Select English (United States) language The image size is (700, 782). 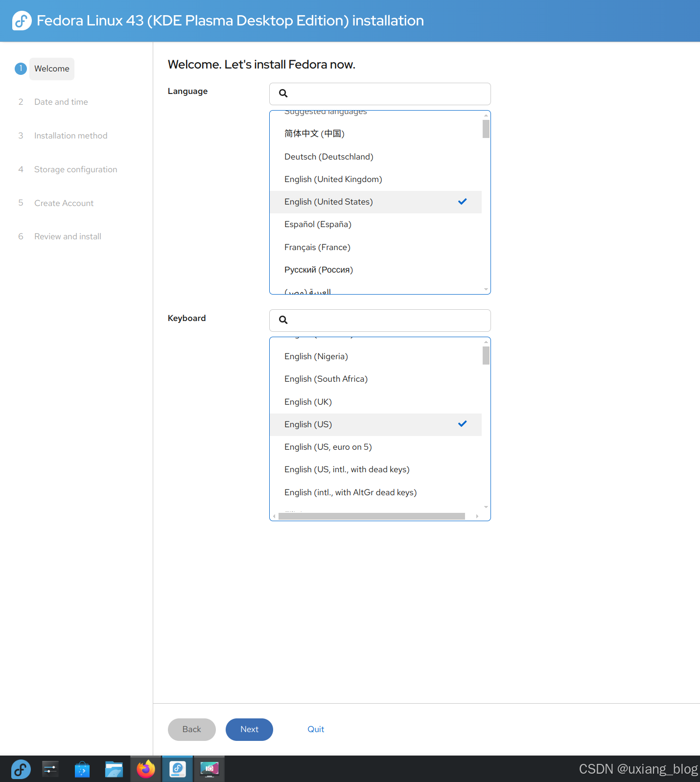point(375,202)
